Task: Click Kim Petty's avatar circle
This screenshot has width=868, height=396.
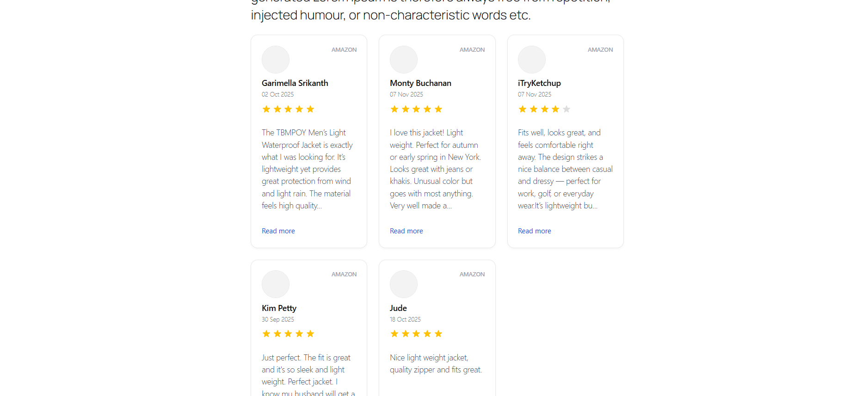Action: pyautogui.click(x=276, y=284)
